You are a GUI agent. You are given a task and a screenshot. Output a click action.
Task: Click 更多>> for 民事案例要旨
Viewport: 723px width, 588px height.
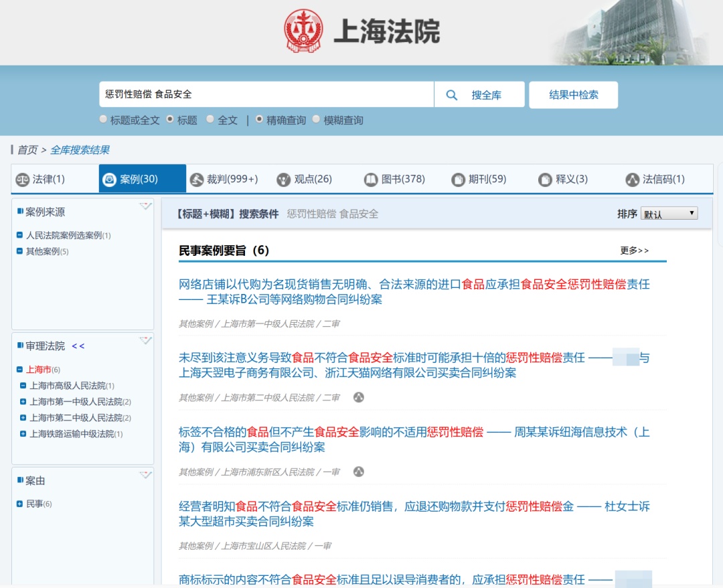click(x=635, y=250)
